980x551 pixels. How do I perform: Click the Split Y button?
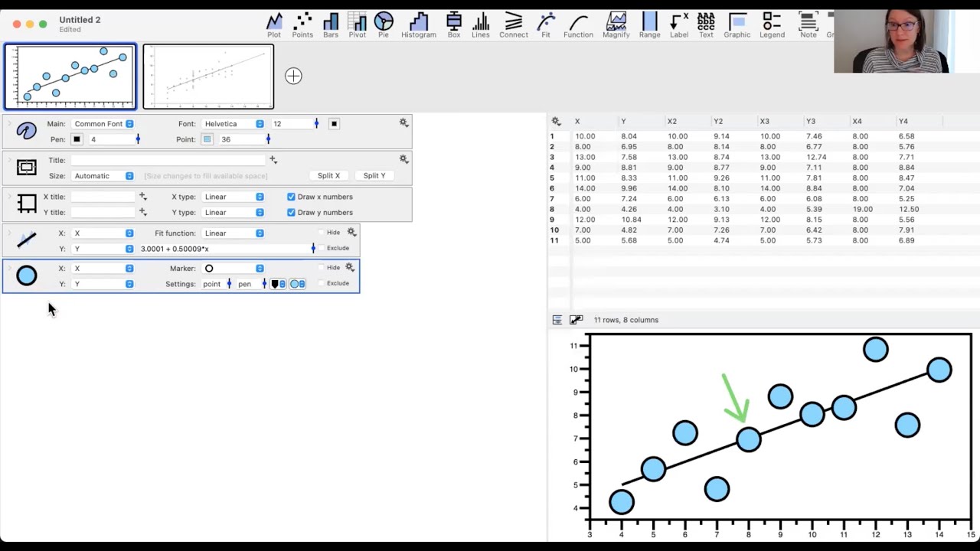click(374, 175)
